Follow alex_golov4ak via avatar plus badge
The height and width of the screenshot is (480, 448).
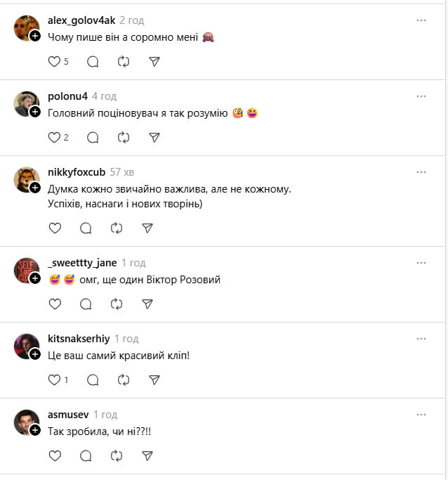pyautogui.click(x=35, y=36)
